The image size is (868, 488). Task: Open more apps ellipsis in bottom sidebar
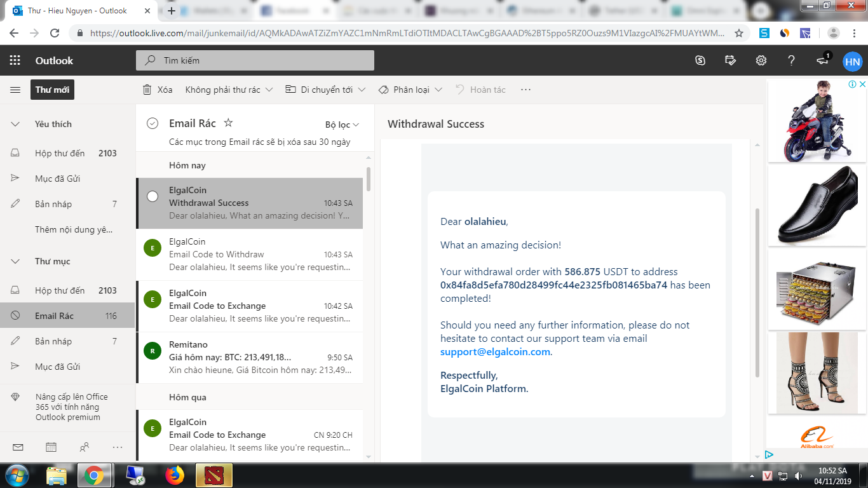point(117,447)
